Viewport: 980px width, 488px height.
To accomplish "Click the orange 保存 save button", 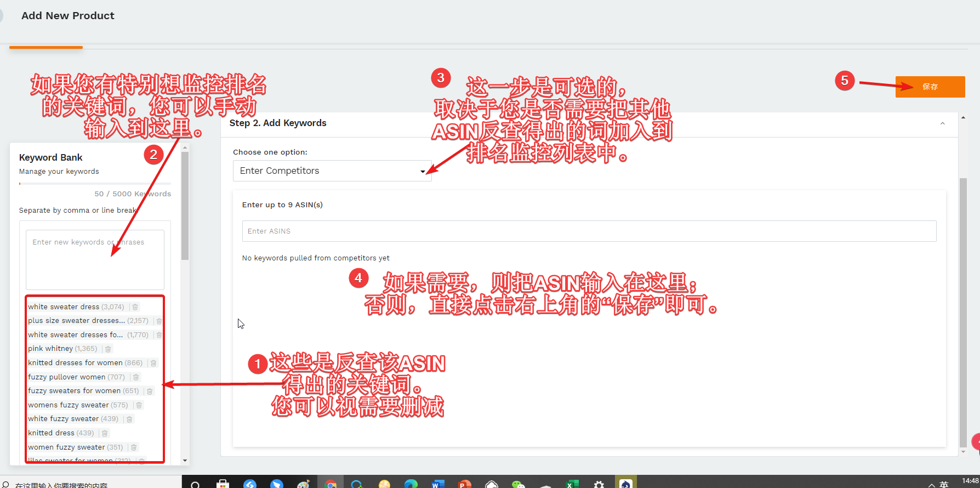I will click(x=930, y=87).
